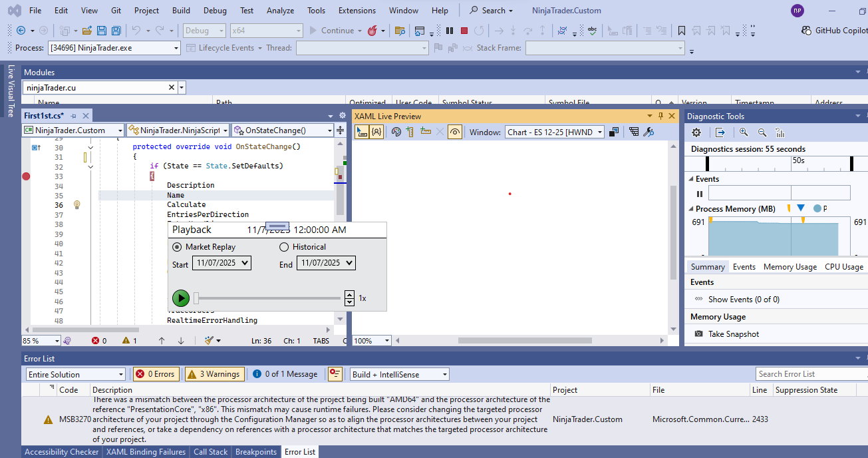This screenshot has height=458, width=868.
Task: Click the Save All toolbar icon
Action: click(116, 31)
